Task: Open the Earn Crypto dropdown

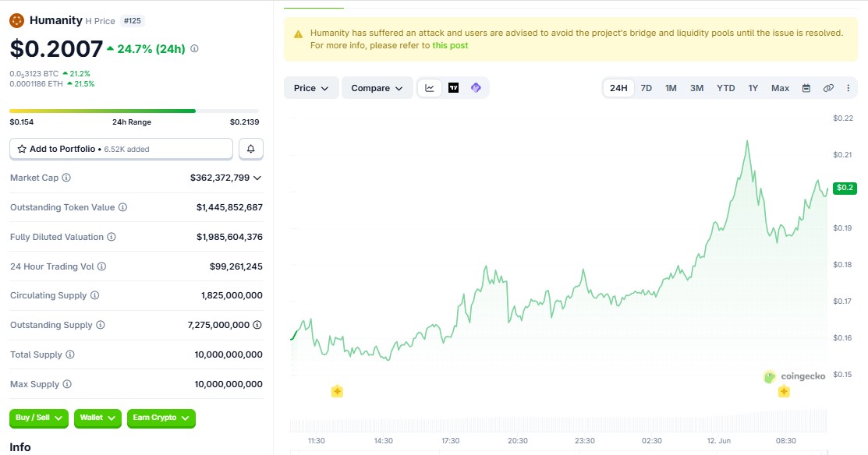Action: (161, 418)
